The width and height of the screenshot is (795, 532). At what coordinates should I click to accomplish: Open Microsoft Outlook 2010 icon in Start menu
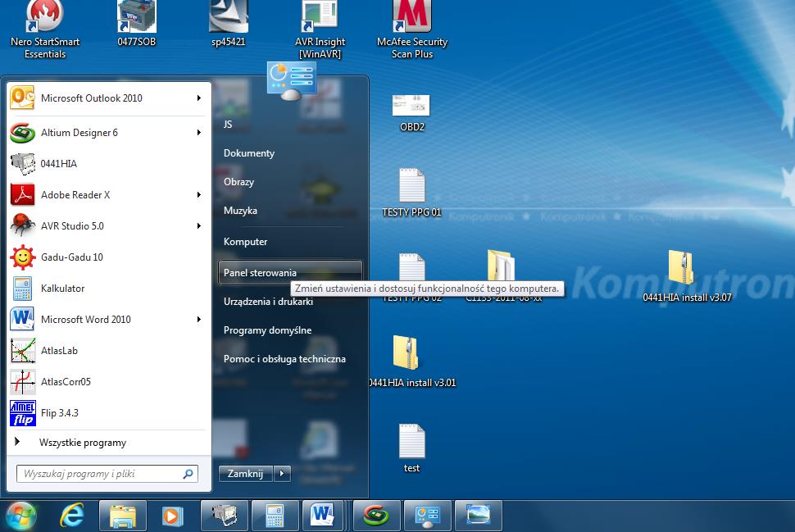pyautogui.click(x=22, y=98)
